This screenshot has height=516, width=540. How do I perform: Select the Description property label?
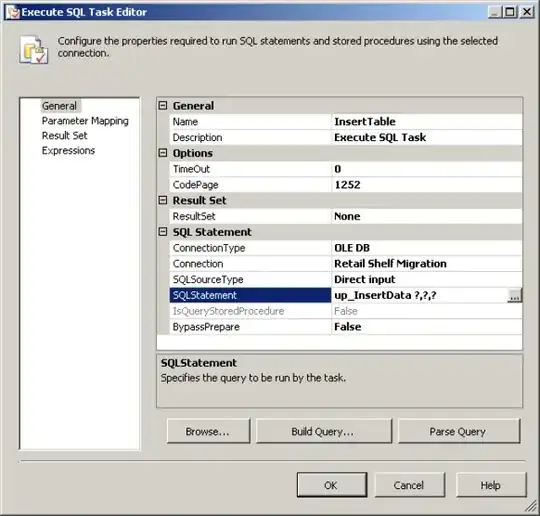coord(250,137)
